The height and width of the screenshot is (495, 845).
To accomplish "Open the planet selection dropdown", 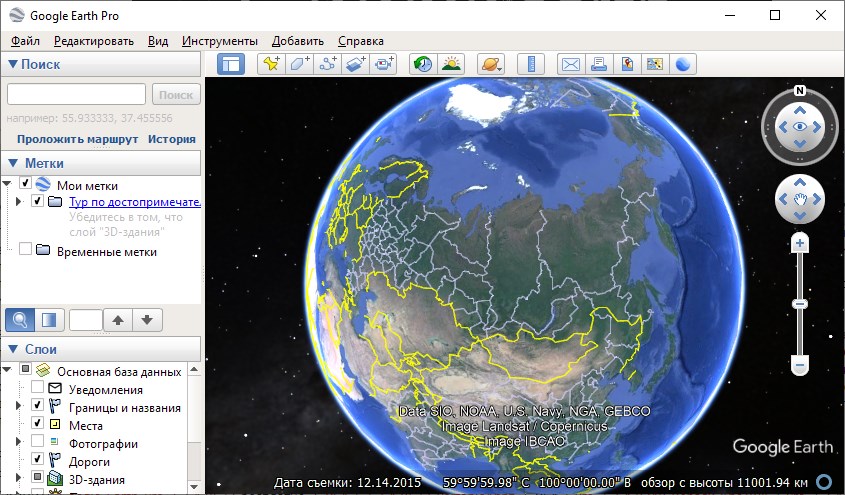I will pyautogui.click(x=491, y=64).
